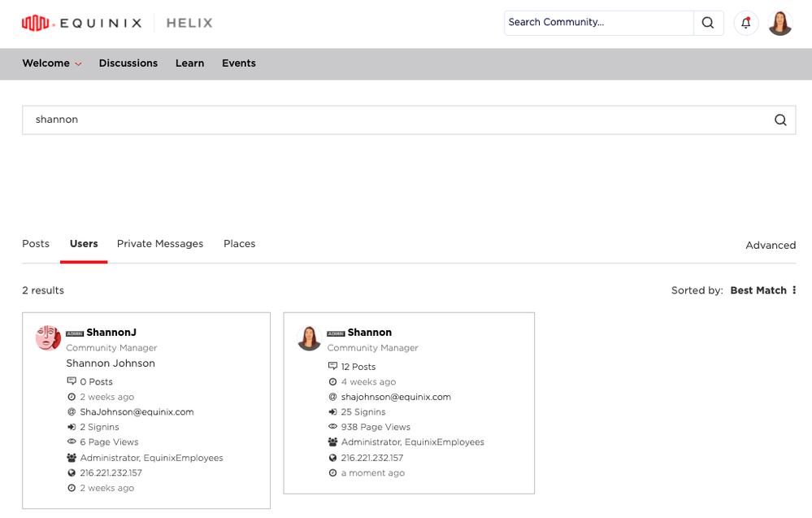The image size is (812, 518).
Task: Open the profile avatar in header
Action: (x=779, y=23)
